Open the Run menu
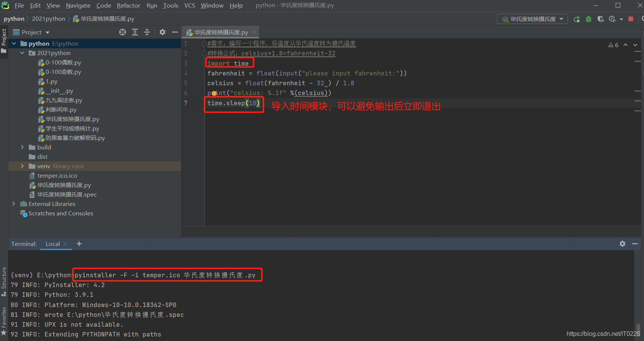 click(x=152, y=5)
